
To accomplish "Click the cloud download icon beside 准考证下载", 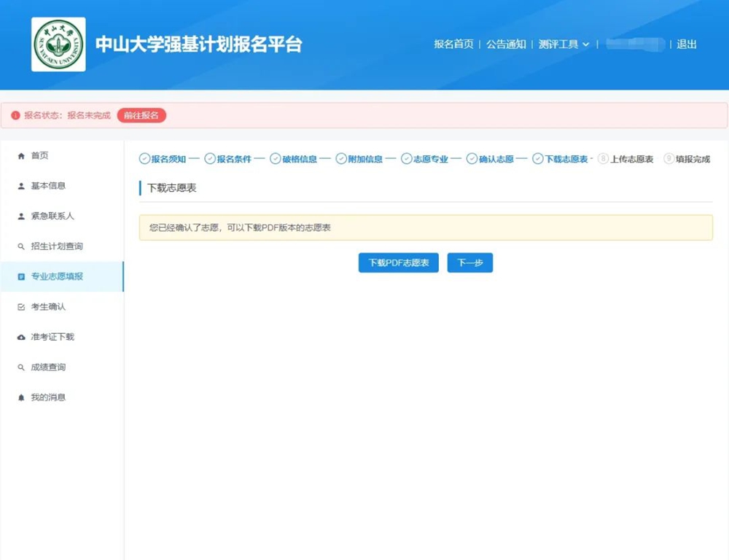I will coord(21,338).
